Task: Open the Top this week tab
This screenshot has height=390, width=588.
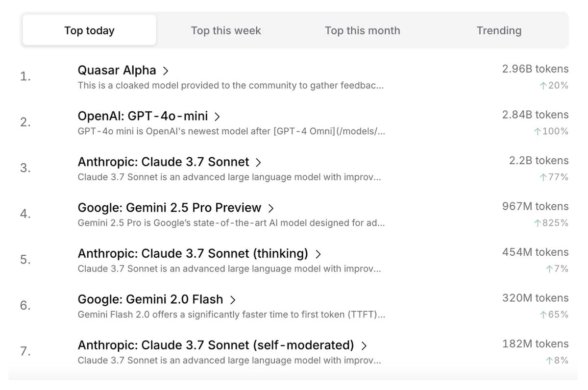Action: click(x=226, y=30)
